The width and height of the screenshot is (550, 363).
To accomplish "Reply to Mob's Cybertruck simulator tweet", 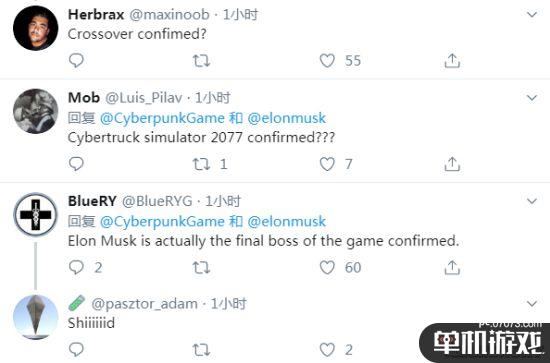I will [76, 164].
